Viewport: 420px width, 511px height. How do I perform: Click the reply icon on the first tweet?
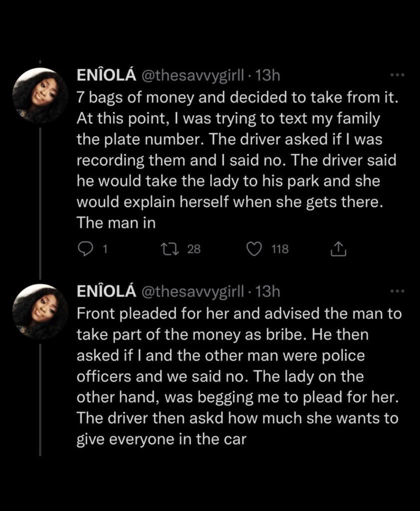click(x=86, y=249)
